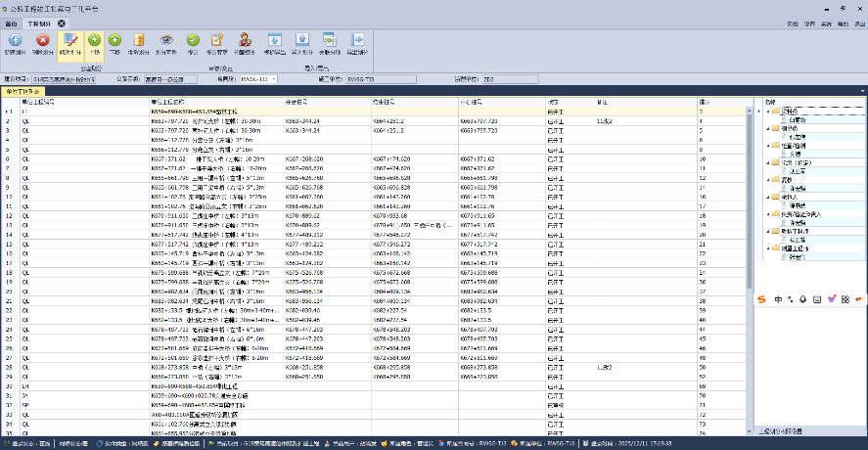The width and height of the screenshot is (868, 450).
Task: Open the panel options arrow on the dark header bar
Action: [862, 91]
